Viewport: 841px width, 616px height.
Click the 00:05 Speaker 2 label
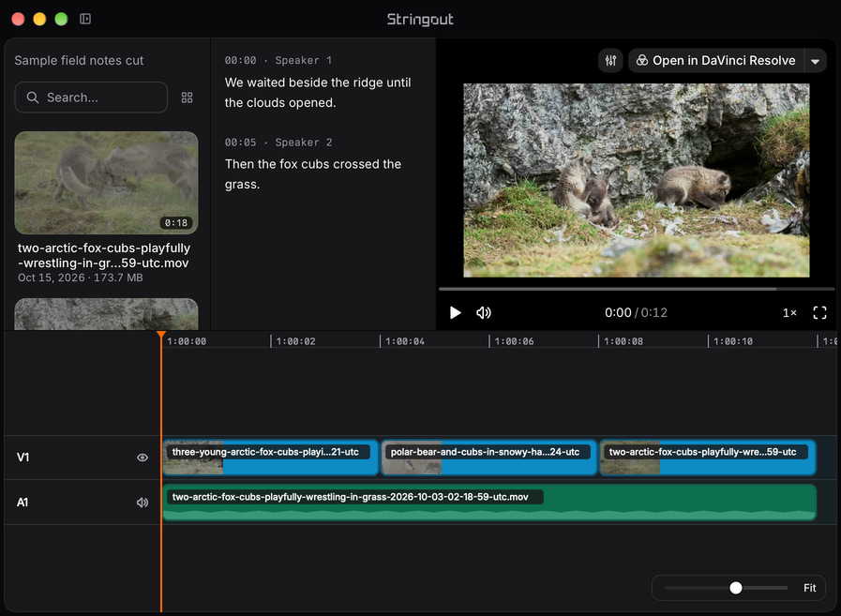pos(278,143)
